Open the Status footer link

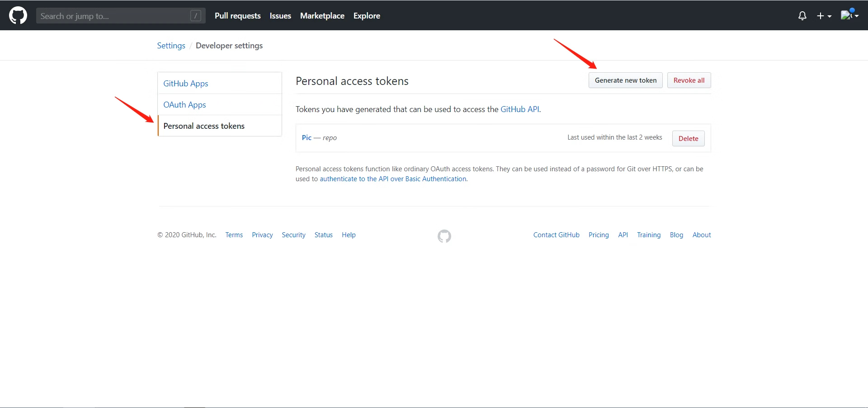point(324,235)
